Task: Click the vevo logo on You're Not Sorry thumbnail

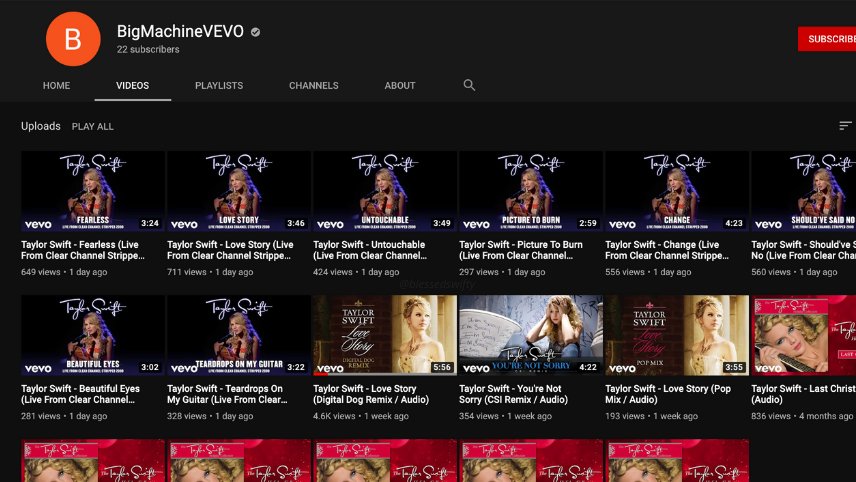Action: tap(476, 368)
